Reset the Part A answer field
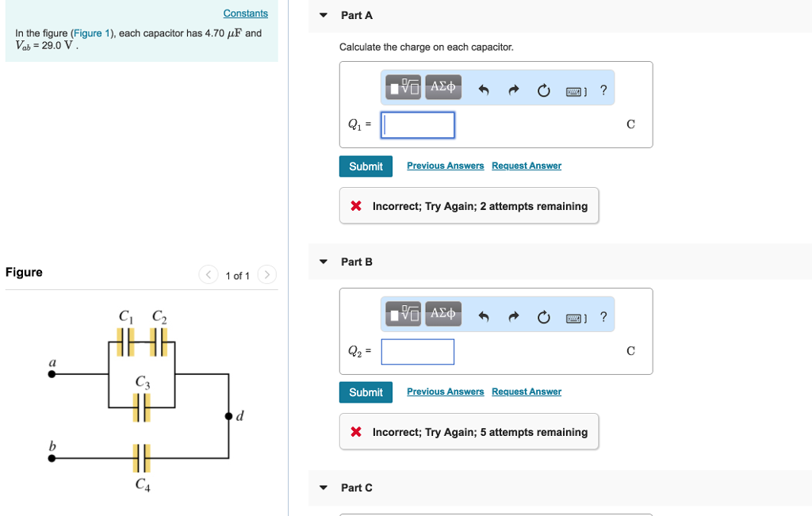The height and width of the screenshot is (516, 812). pos(543,90)
